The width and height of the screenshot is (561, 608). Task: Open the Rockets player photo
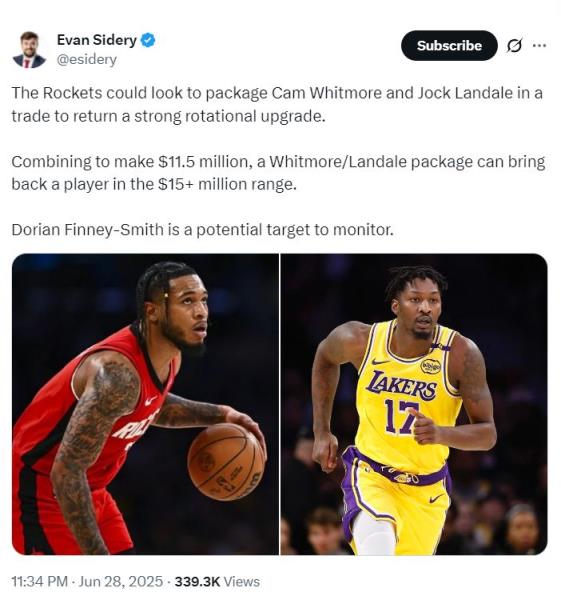pos(145,404)
